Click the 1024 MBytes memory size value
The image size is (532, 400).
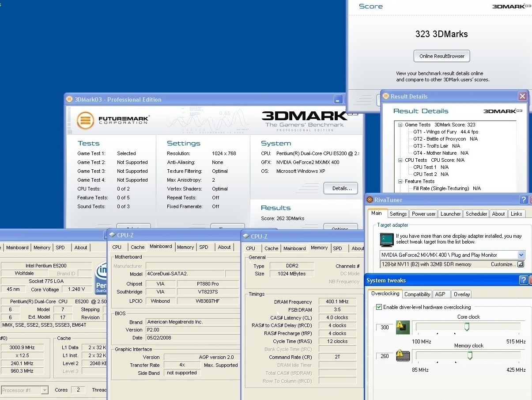click(291, 274)
